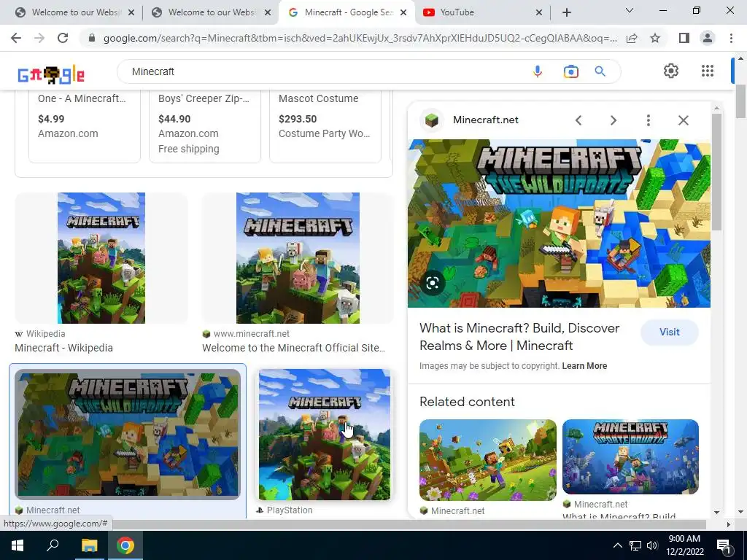The width and height of the screenshot is (747, 560).
Task: Close the second Welcome tab
Action: tap(268, 12)
